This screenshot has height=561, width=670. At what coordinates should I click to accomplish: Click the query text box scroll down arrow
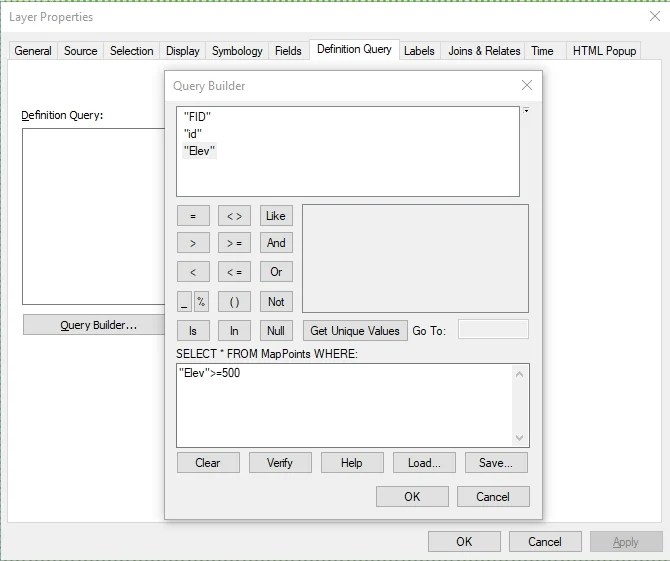click(520, 438)
